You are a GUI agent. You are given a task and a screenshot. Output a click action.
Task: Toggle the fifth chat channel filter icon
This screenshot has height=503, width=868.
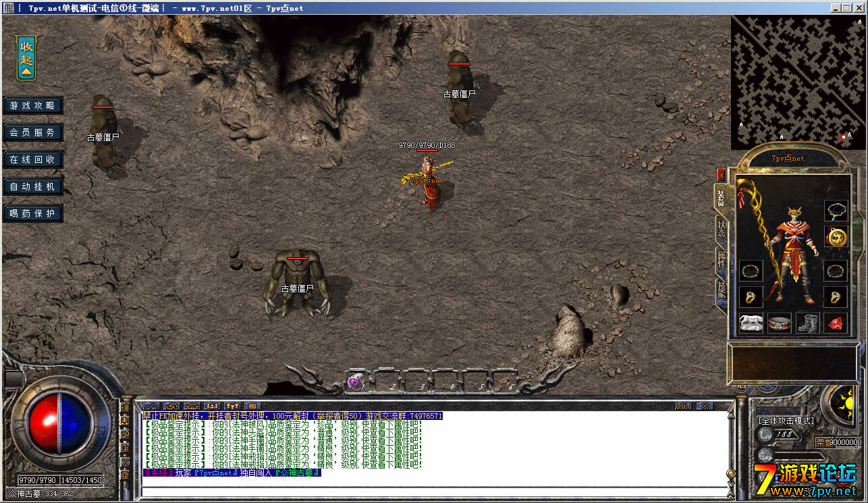125,462
